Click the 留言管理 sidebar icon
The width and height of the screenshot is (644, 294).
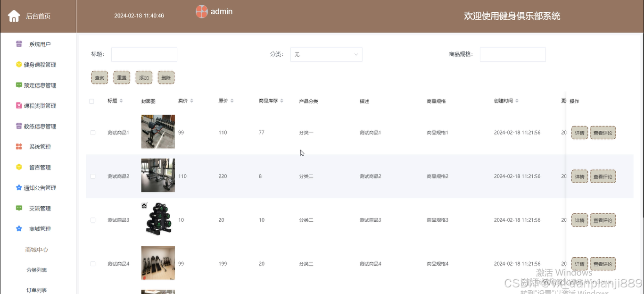pyautogui.click(x=19, y=167)
